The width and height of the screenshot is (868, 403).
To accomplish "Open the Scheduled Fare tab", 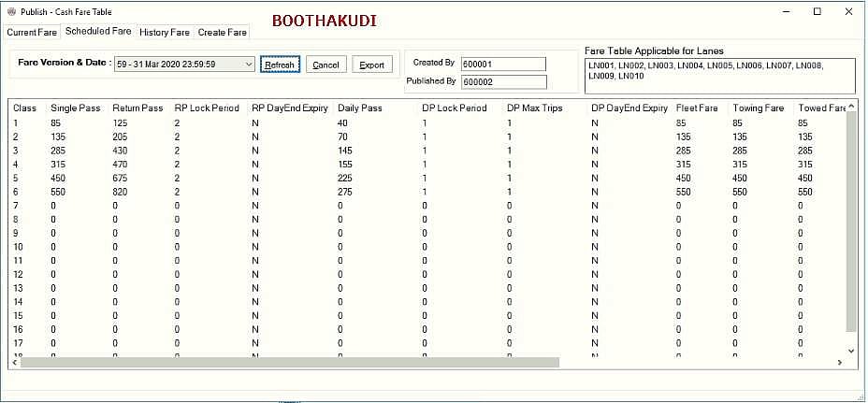I will tap(98, 32).
